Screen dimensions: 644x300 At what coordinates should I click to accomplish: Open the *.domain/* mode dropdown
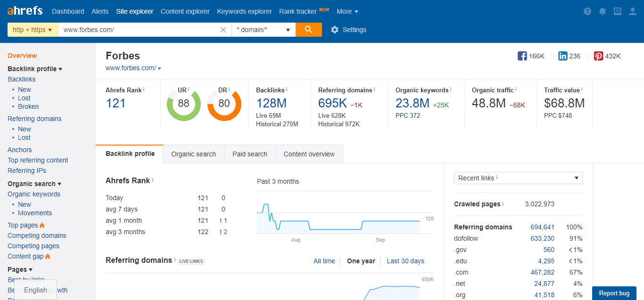264,30
